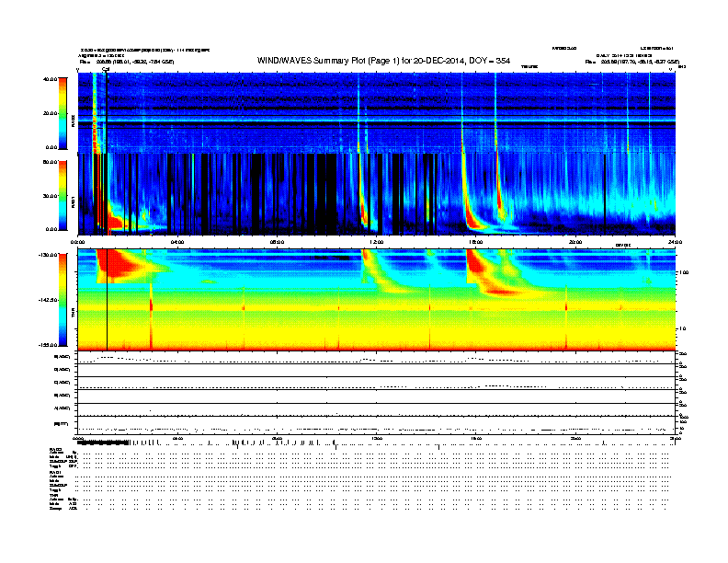The image size is (728, 563).
Task: Click the 20:00 tick label under RAD1 spectrogram
Action: (575, 242)
